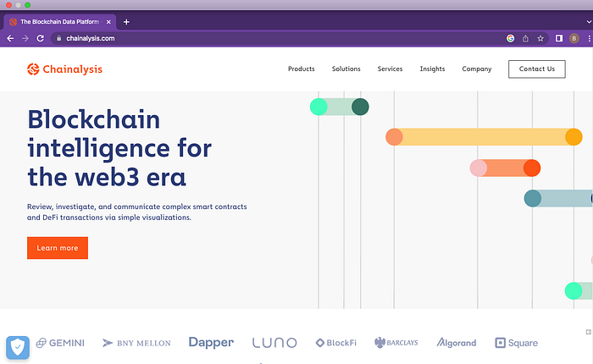Click the Luno logo
The image size is (593, 364).
(x=274, y=343)
